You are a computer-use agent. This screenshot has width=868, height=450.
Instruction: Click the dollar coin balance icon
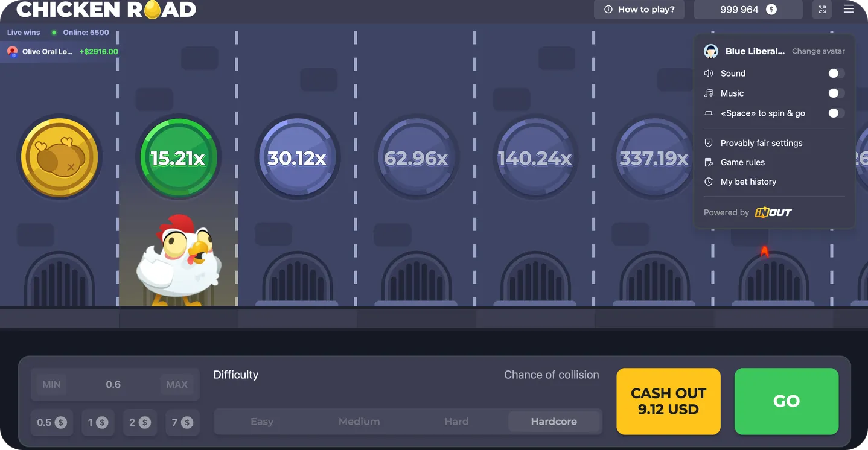click(x=771, y=10)
